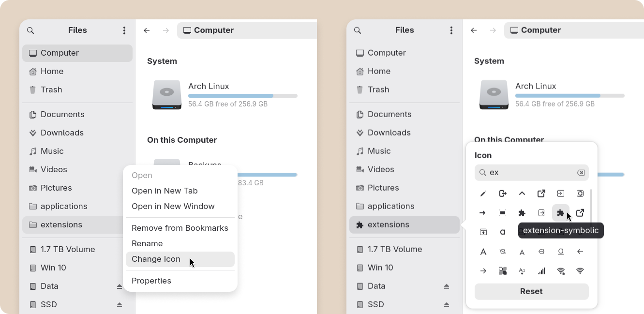Click the icon search field containing ex

pyautogui.click(x=531, y=173)
